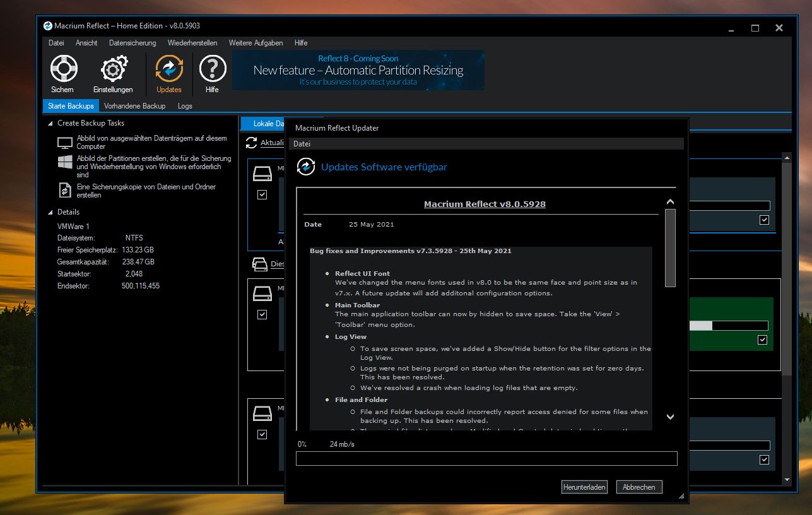This screenshot has width=812, height=515.
Task: Click the Sichern lifebuoy toolbar icon
Action: [64, 68]
